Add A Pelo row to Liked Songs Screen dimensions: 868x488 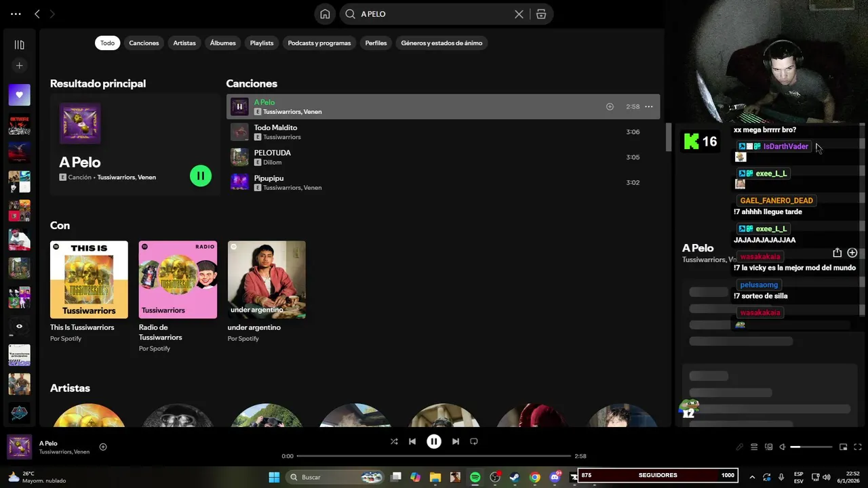point(610,106)
